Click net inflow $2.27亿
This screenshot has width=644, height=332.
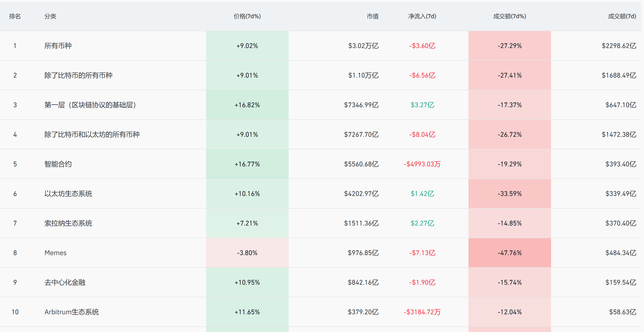(422, 223)
